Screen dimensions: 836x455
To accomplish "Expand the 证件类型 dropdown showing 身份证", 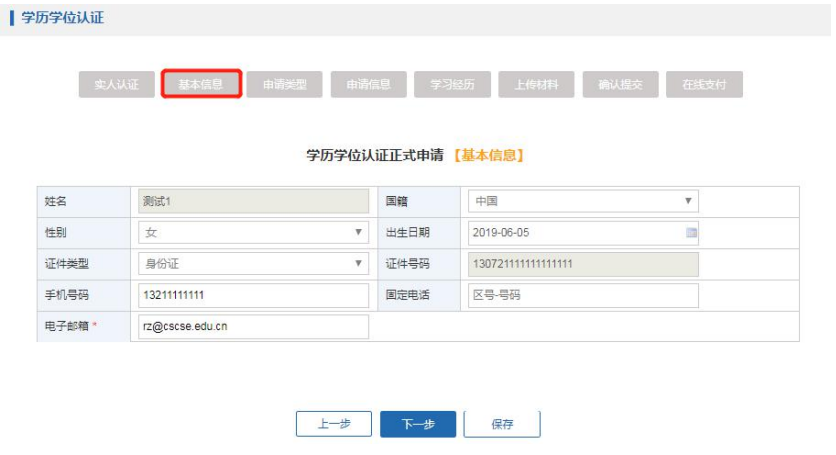I will click(253, 264).
